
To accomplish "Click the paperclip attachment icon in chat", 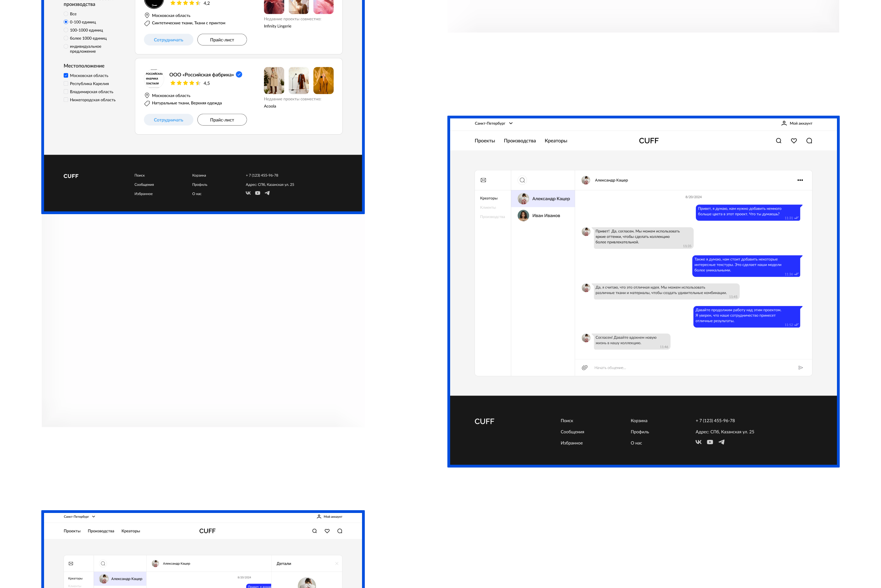I will [x=584, y=368].
